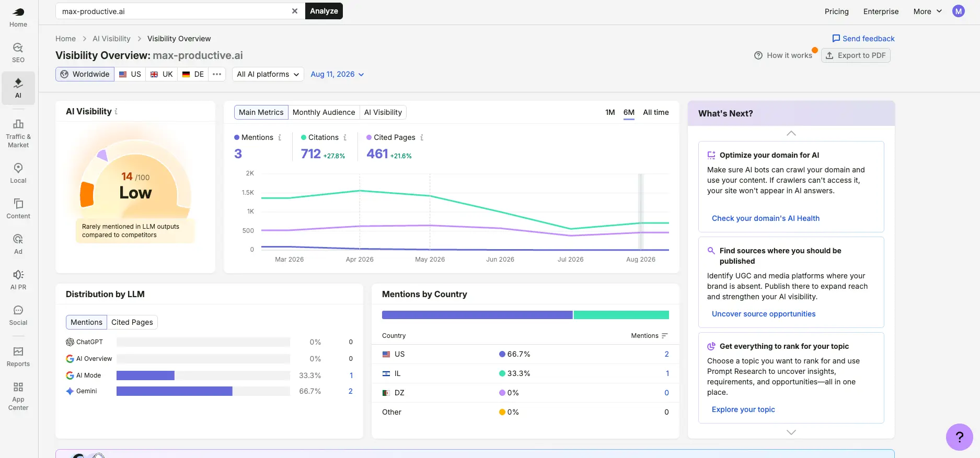980x458 pixels.
Task: Click the teal segment of country bar
Action: (x=621, y=315)
